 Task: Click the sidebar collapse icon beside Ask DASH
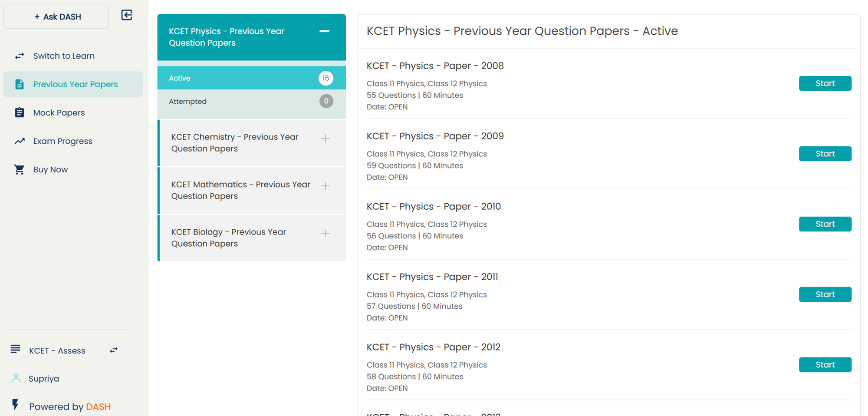point(126,15)
